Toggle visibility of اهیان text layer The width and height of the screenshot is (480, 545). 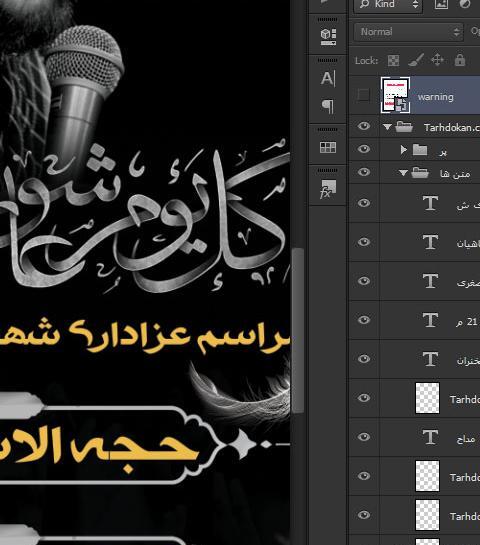(364, 242)
